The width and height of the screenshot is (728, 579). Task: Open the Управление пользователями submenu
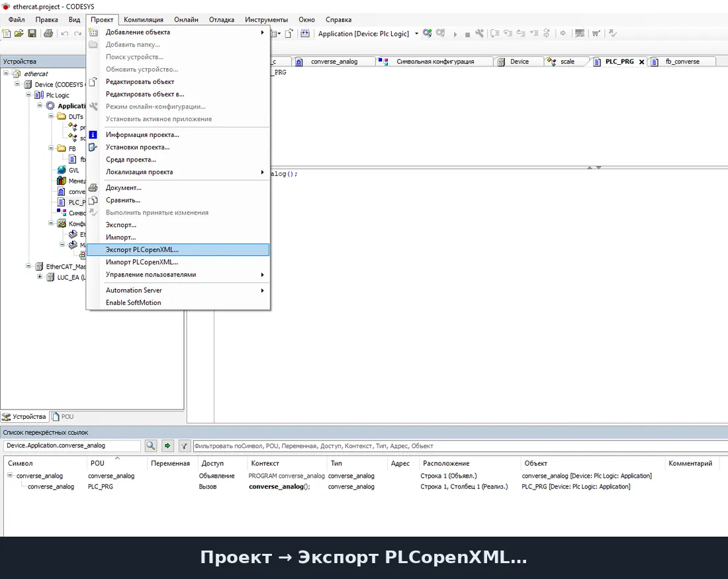pos(178,275)
